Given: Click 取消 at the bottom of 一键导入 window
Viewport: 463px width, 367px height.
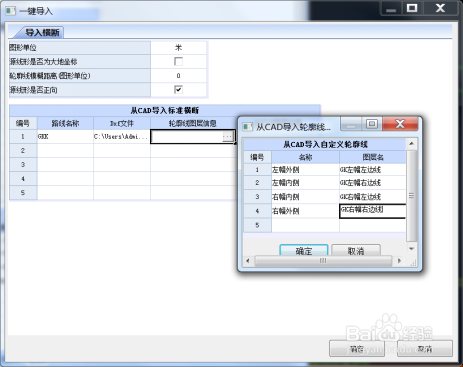Looking at the screenshot, I should pyautogui.click(x=425, y=349).
